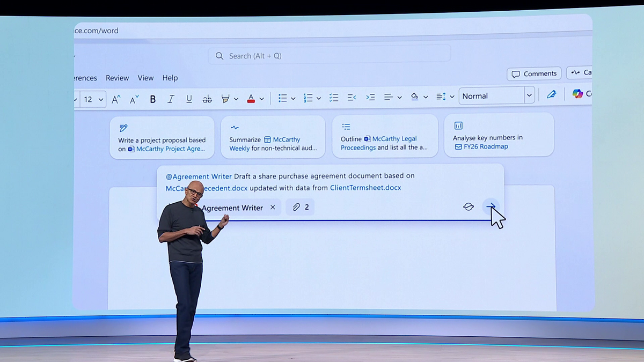Toggle strikethrough formatting
This screenshot has width=644, height=362.
coord(207,99)
